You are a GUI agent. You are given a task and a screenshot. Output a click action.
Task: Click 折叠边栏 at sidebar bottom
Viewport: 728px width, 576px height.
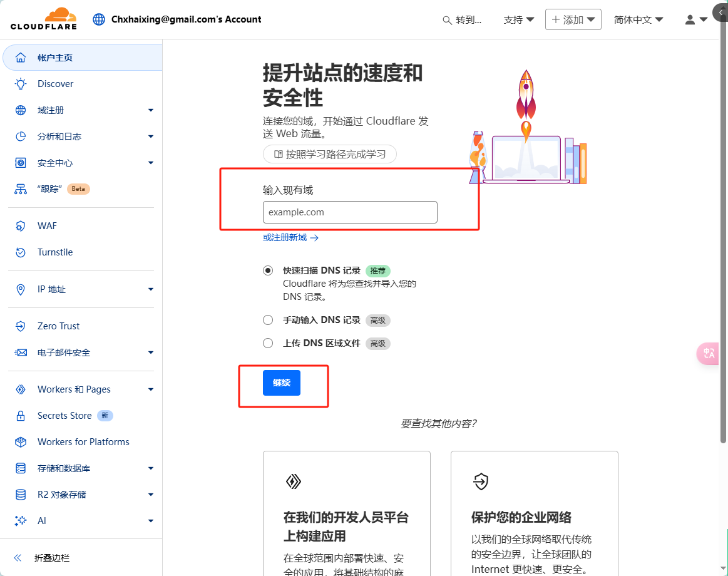(52, 558)
